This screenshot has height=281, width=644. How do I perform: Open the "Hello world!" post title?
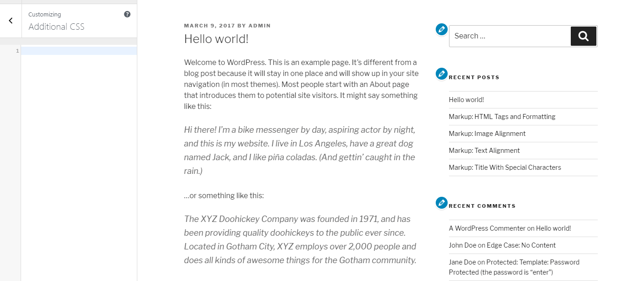[216, 39]
